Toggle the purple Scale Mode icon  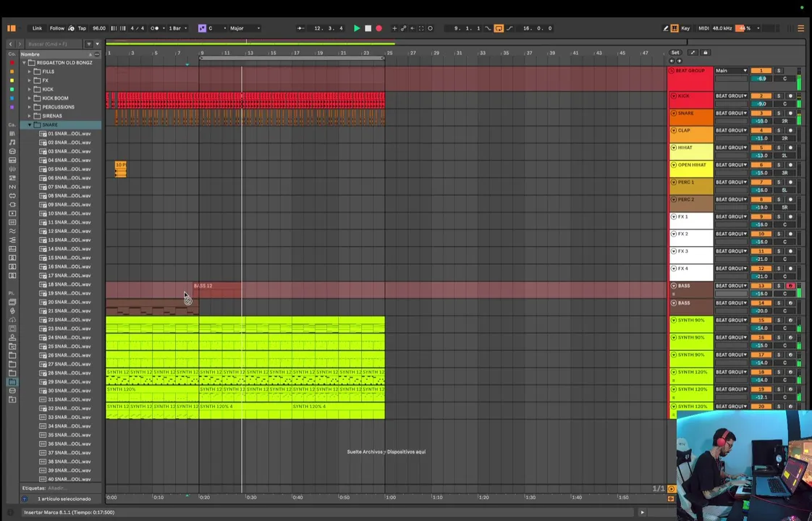coord(202,28)
